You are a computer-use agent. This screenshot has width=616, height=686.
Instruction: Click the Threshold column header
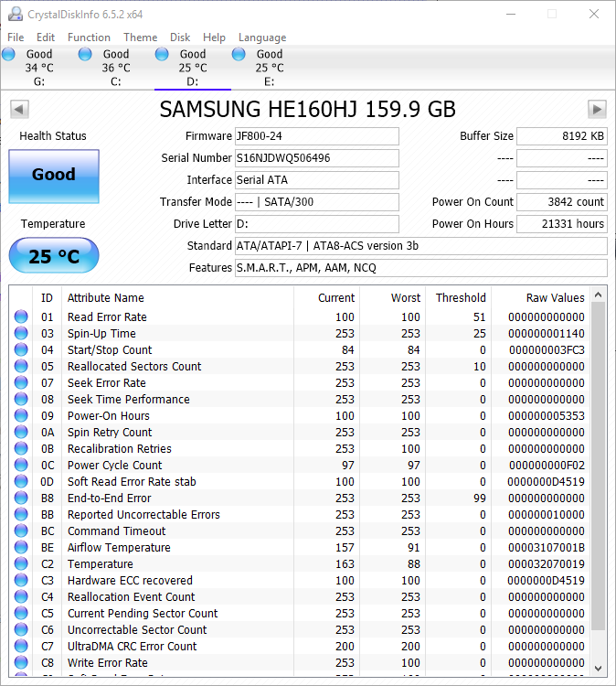click(x=459, y=297)
